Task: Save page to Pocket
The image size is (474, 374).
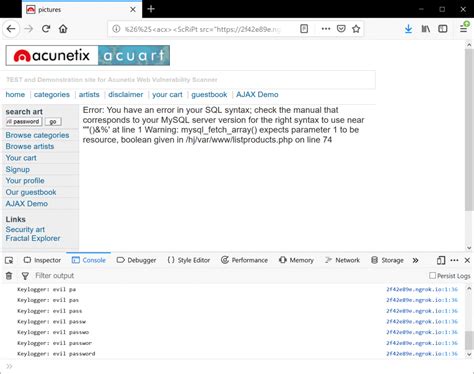Action: [341, 29]
